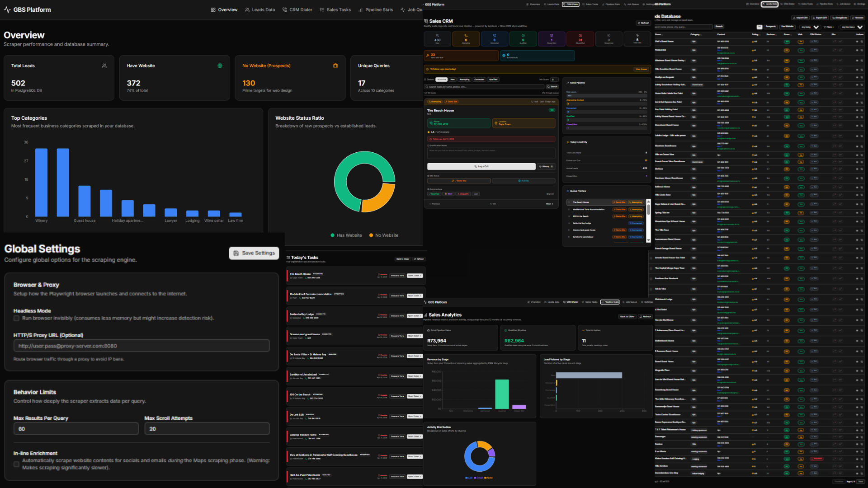Toggle the New queue filter pill

point(453,80)
